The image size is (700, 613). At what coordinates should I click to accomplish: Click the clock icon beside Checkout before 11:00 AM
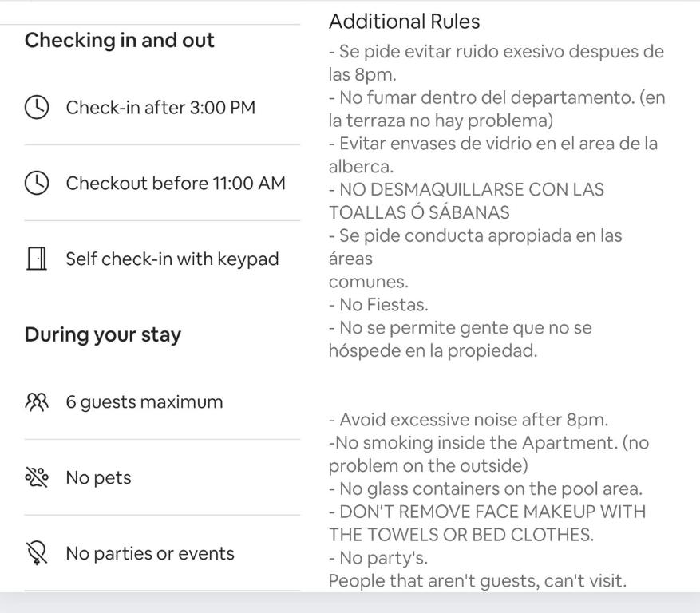tap(37, 183)
